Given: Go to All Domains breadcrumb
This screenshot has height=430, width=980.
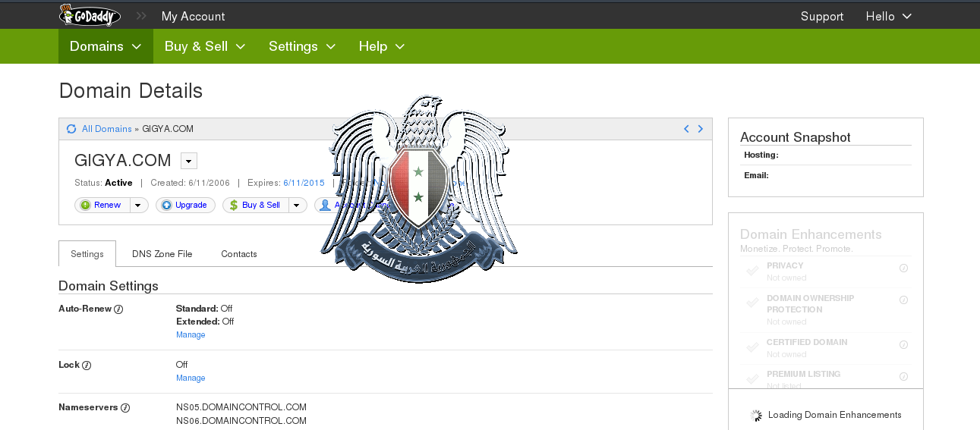Looking at the screenshot, I should 107,129.
